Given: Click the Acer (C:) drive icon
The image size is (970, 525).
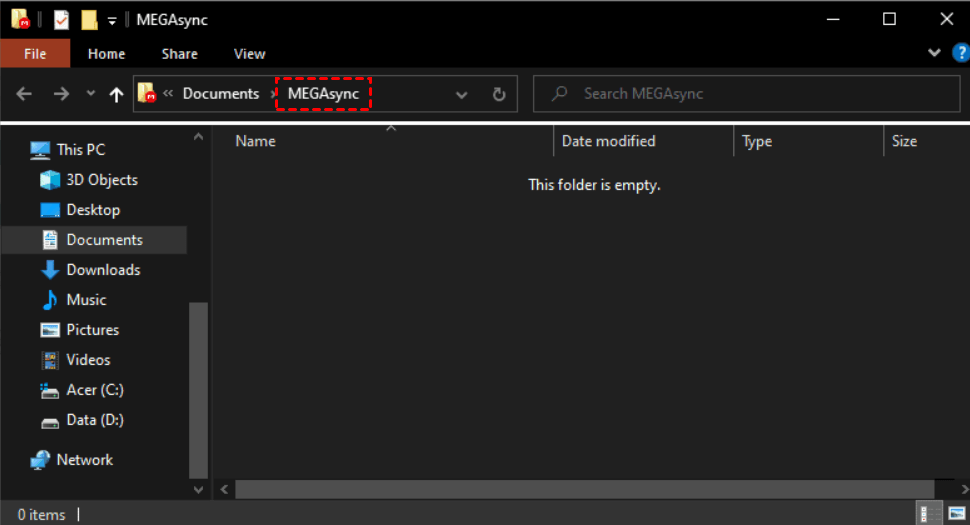Looking at the screenshot, I should click(49, 391).
